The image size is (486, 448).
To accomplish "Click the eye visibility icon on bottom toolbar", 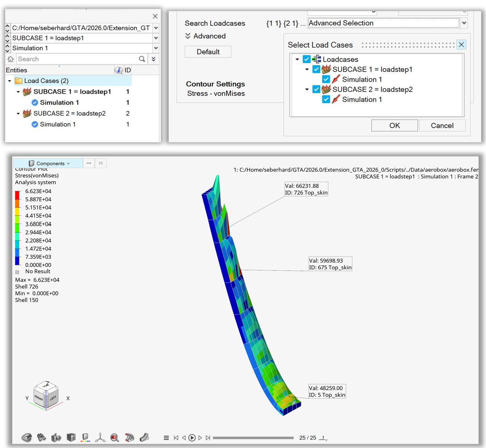I will pos(27,437).
